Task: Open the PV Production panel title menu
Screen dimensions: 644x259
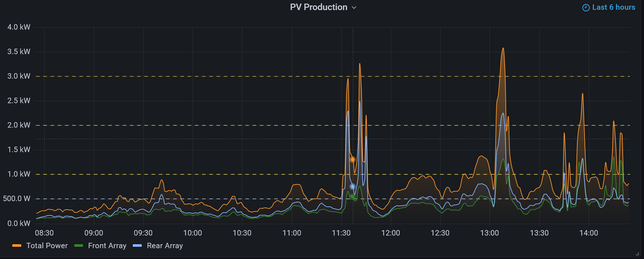Action: coord(319,7)
